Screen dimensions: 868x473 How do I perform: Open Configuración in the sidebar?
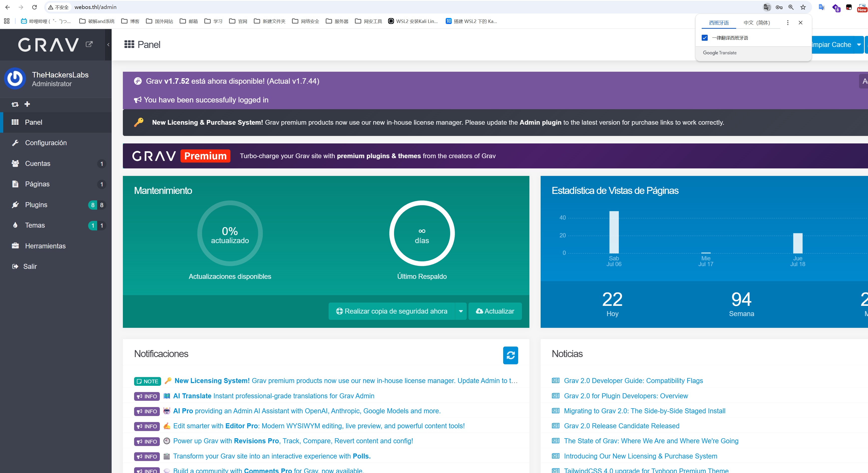tap(56, 143)
